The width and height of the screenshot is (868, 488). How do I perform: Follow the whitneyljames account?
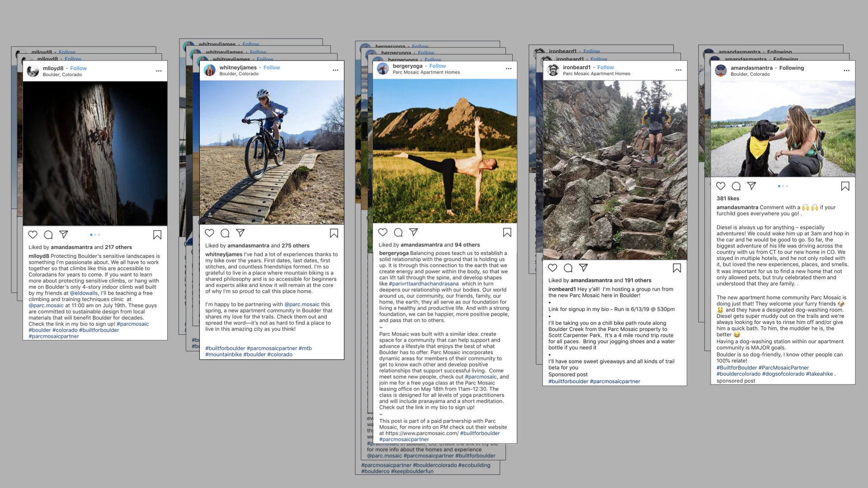click(272, 67)
